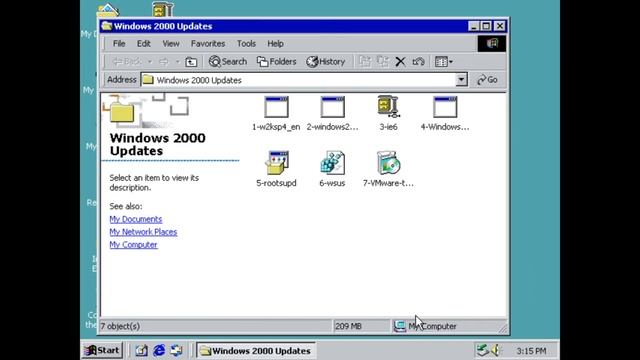Viewport: 640px width, 360px height.
Task: Follow the My Documents link
Action: coord(136,219)
